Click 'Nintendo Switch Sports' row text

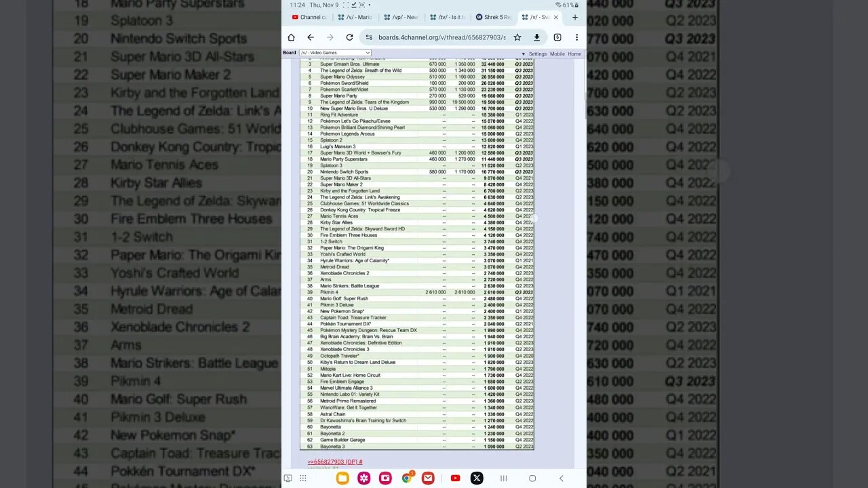tap(344, 172)
